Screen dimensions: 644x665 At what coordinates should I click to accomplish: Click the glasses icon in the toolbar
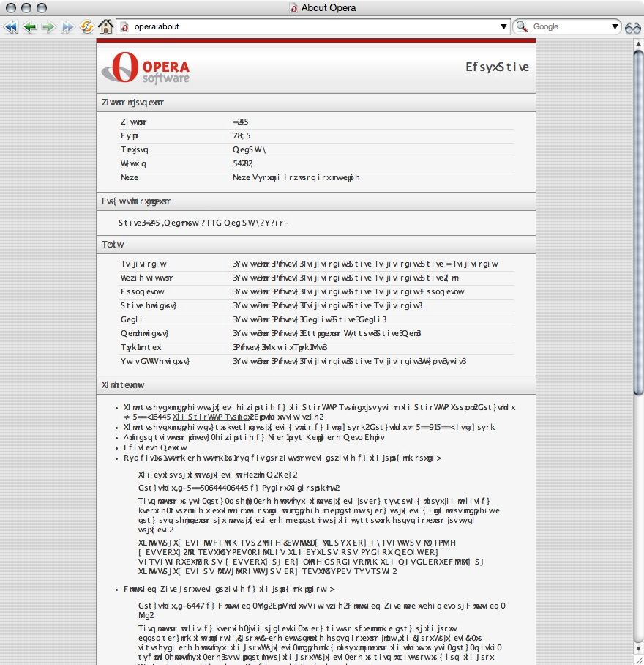click(x=632, y=28)
